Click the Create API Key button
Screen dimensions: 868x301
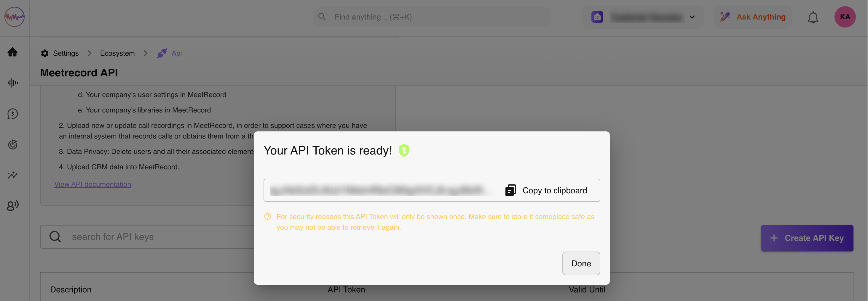click(x=807, y=238)
